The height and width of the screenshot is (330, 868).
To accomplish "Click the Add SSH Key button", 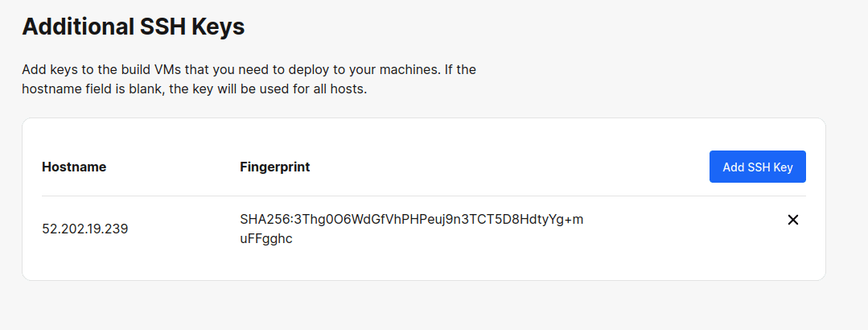I will [x=757, y=167].
